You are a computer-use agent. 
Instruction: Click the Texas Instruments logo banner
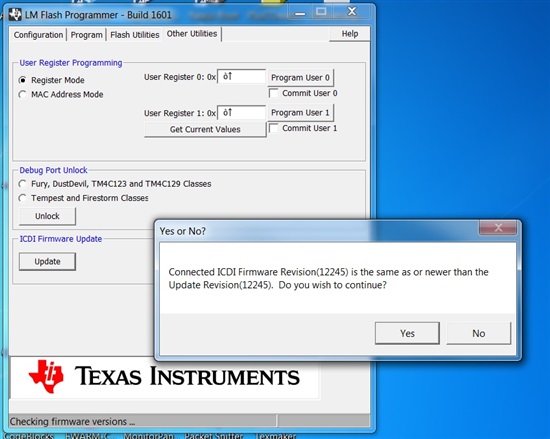point(164,377)
